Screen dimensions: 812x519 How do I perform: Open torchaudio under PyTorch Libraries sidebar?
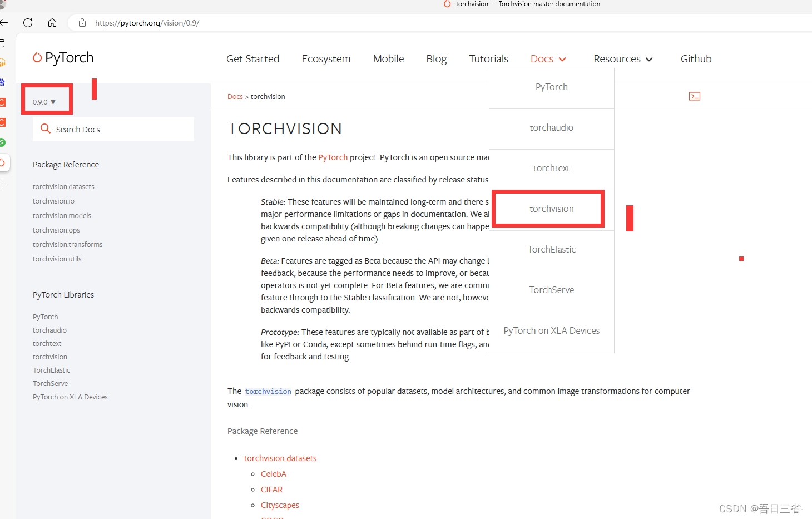click(x=49, y=330)
